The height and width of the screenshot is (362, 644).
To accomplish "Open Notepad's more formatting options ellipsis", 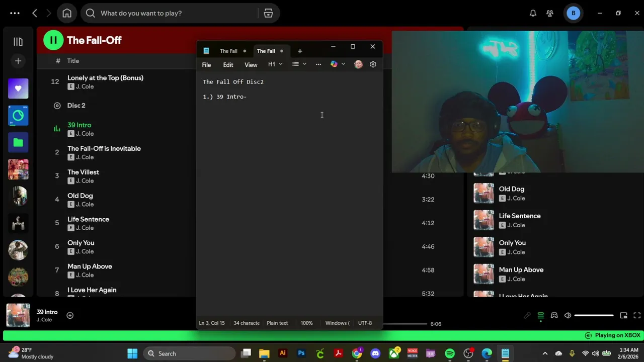I will click(x=318, y=64).
